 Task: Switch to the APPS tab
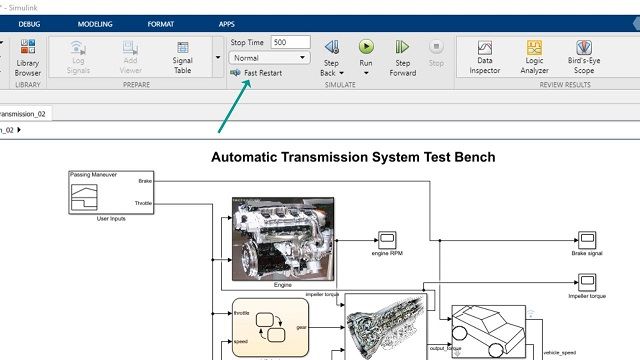click(x=227, y=24)
